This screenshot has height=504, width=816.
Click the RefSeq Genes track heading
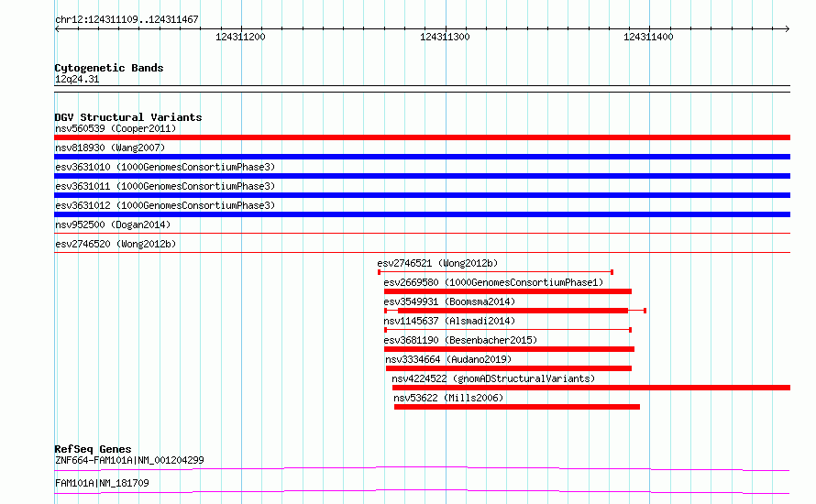(x=93, y=449)
